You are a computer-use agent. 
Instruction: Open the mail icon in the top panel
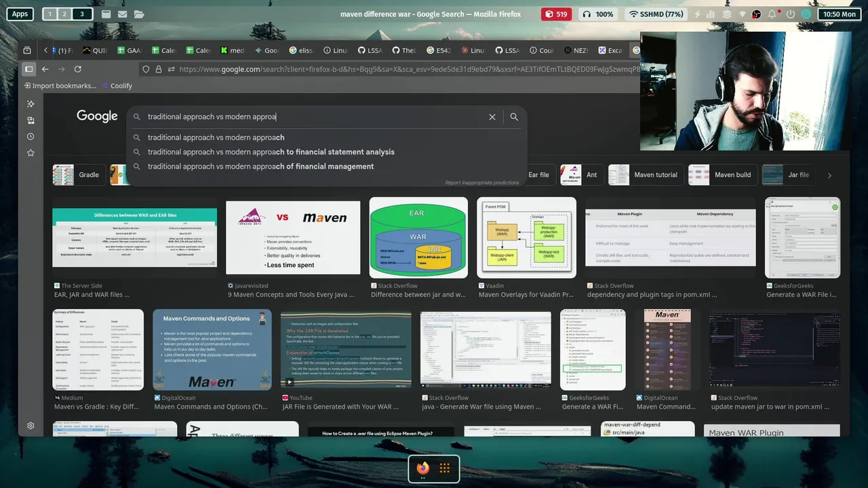[122, 14]
